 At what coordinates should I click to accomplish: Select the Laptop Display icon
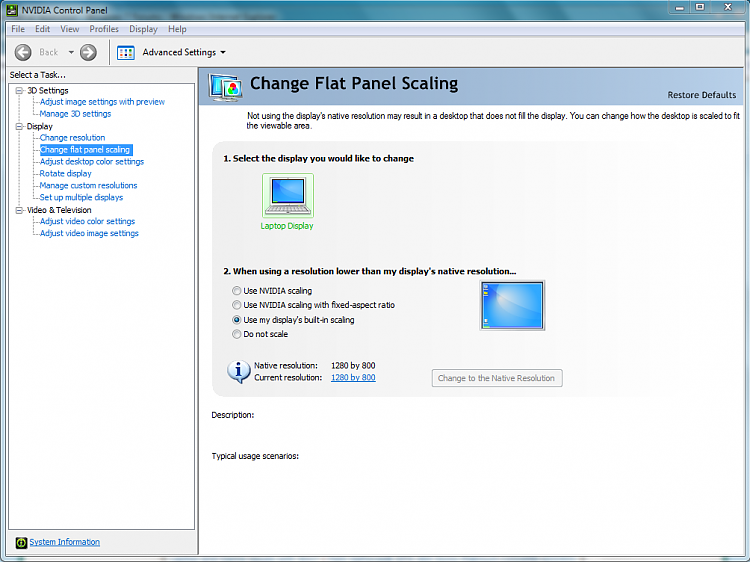(x=288, y=196)
